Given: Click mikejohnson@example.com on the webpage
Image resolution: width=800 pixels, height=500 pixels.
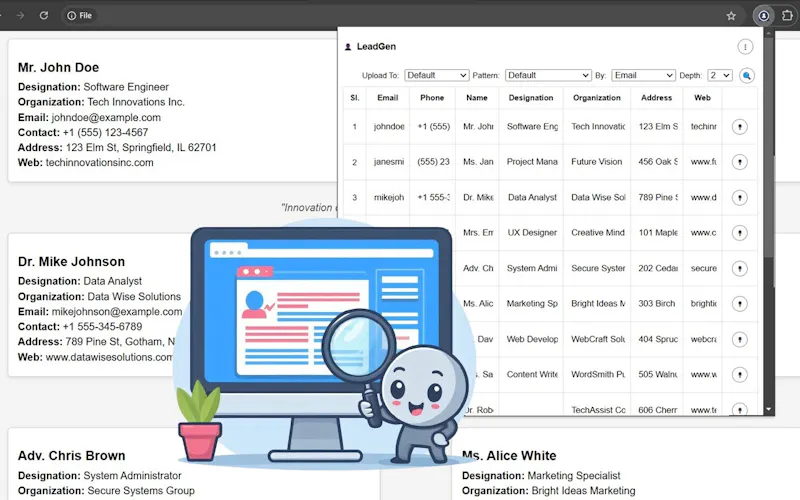Looking at the screenshot, I should pos(117,312).
